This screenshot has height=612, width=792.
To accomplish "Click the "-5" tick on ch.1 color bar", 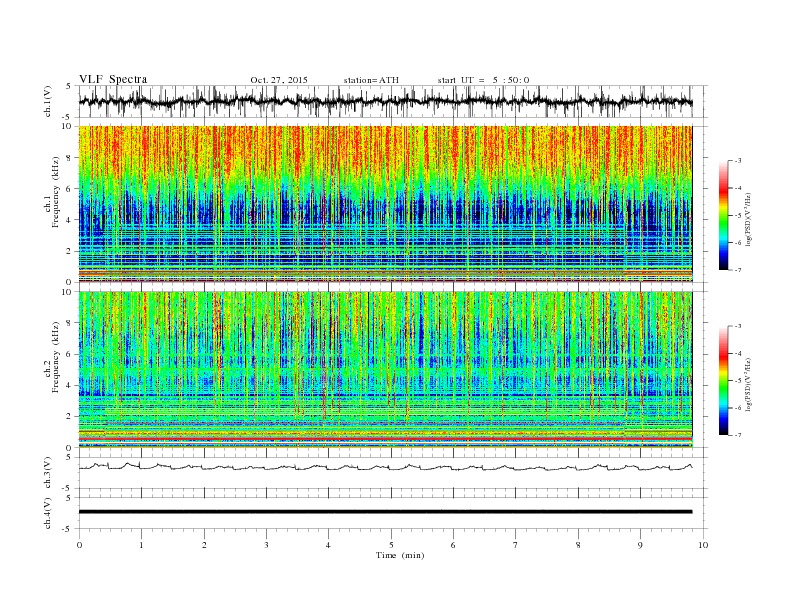I will click(738, 216).
